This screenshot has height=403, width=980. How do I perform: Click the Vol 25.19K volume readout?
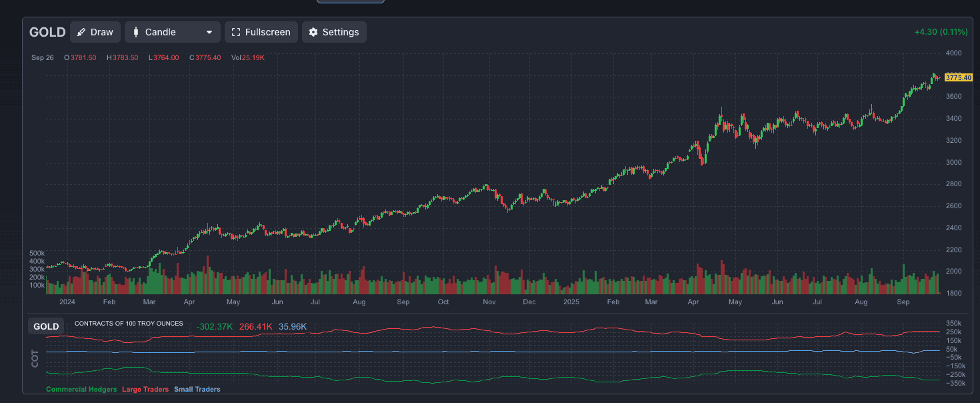click(x=247, y=58)
